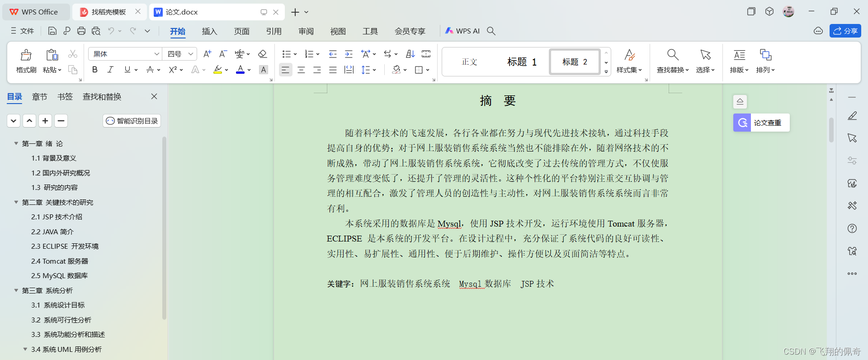Go to 1.2 国内外研究概况 heading
The image size is (868, 360).
pos(61,173)
